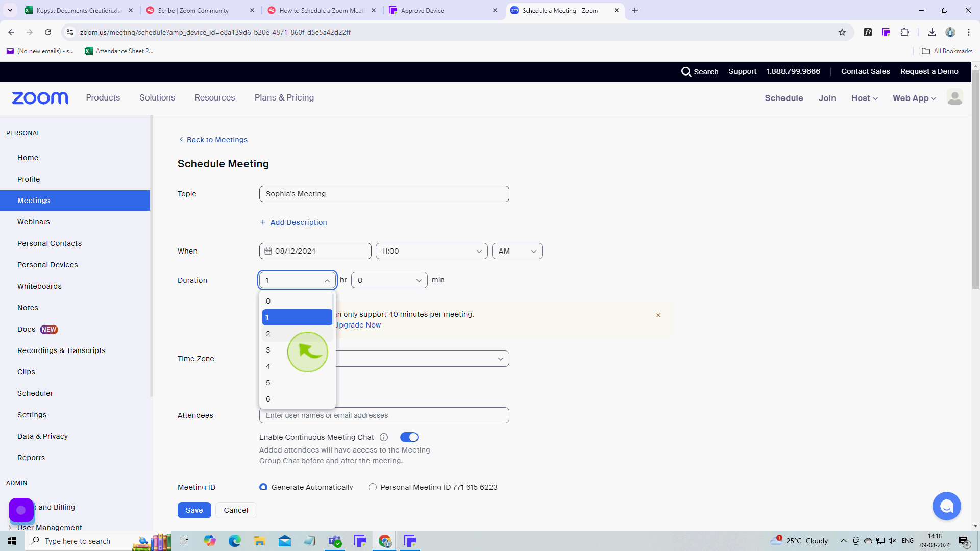Select 0 hours from duration list

(x=297, y=301)
